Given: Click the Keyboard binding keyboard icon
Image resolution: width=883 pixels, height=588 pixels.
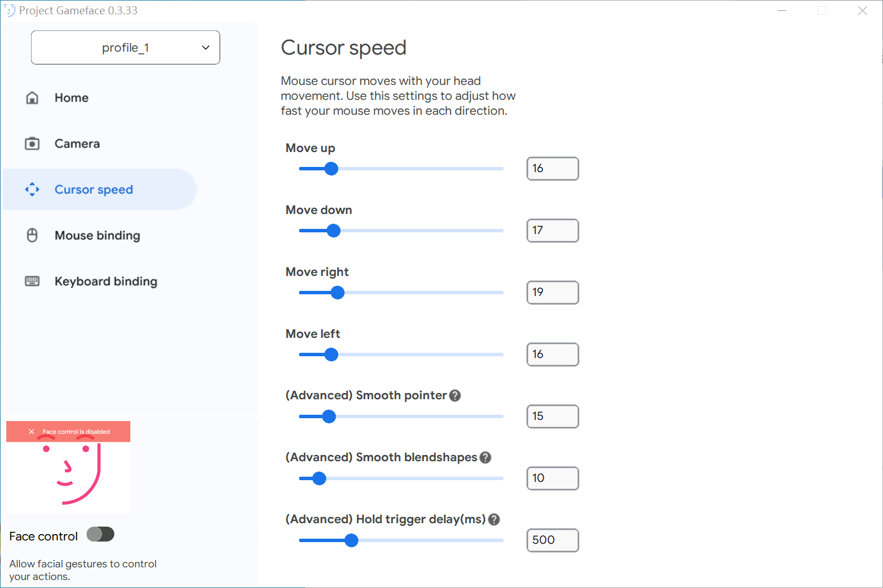Looking at the screenshot, I should point(32,281).
